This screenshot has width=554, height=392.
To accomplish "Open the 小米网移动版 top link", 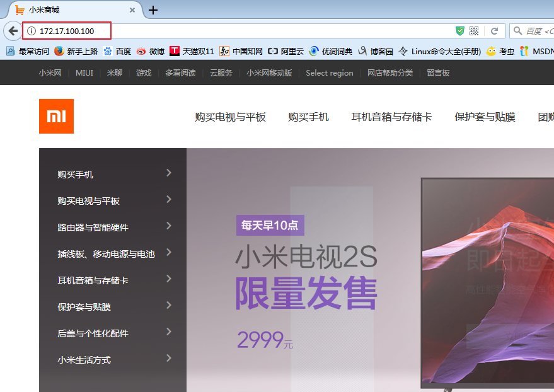I will click(269, 72).
